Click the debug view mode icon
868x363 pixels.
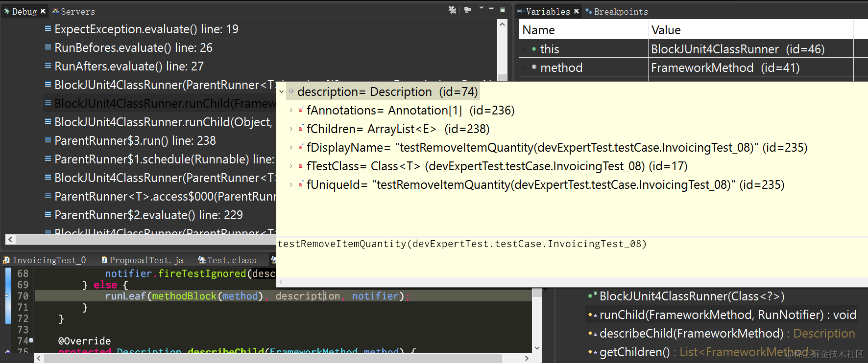[x=467, y=10]
